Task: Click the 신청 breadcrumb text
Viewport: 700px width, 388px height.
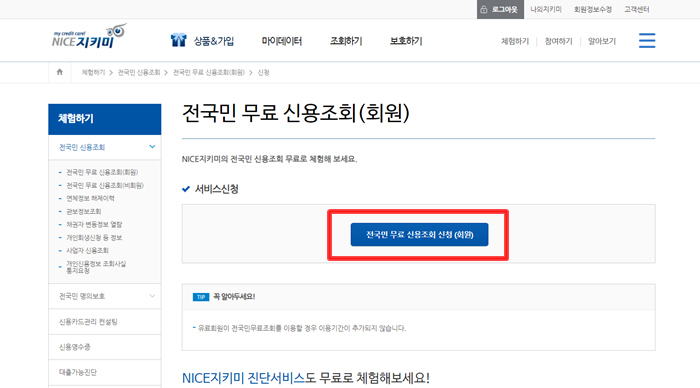Action: coord(263,72)
